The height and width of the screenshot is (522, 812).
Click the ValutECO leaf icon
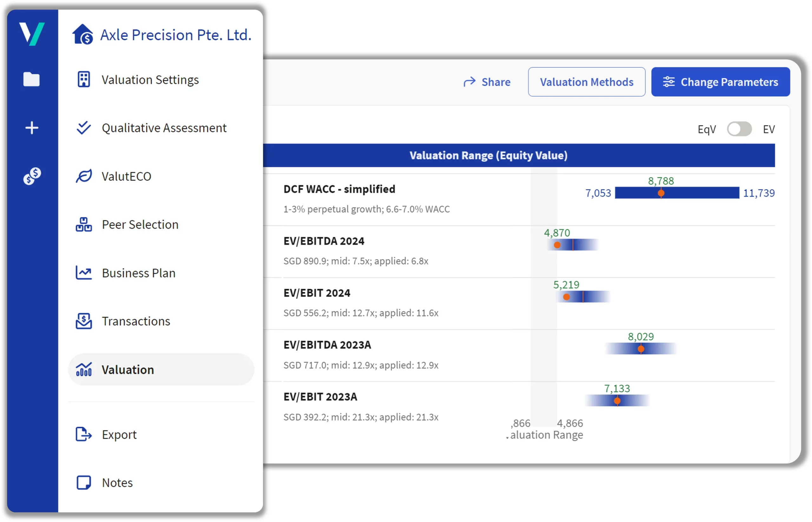[x=83, y=176]
